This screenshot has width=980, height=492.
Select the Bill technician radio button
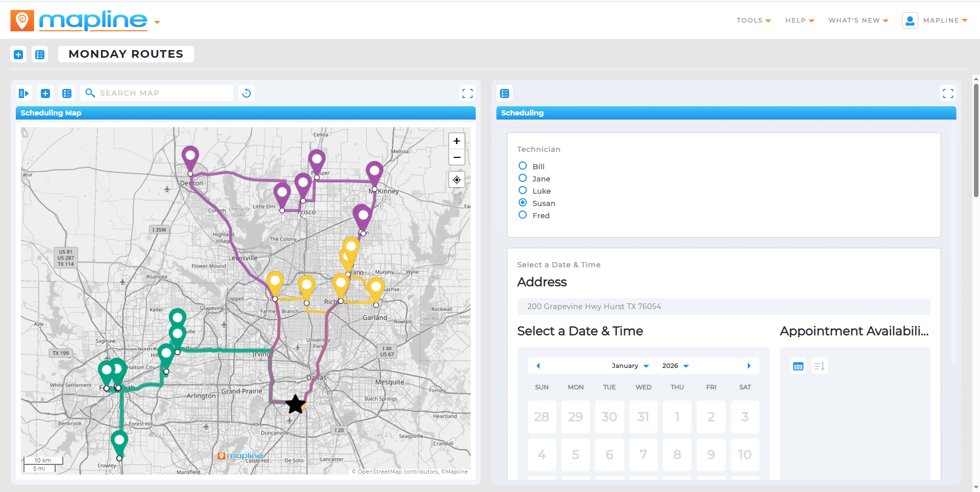523,166
